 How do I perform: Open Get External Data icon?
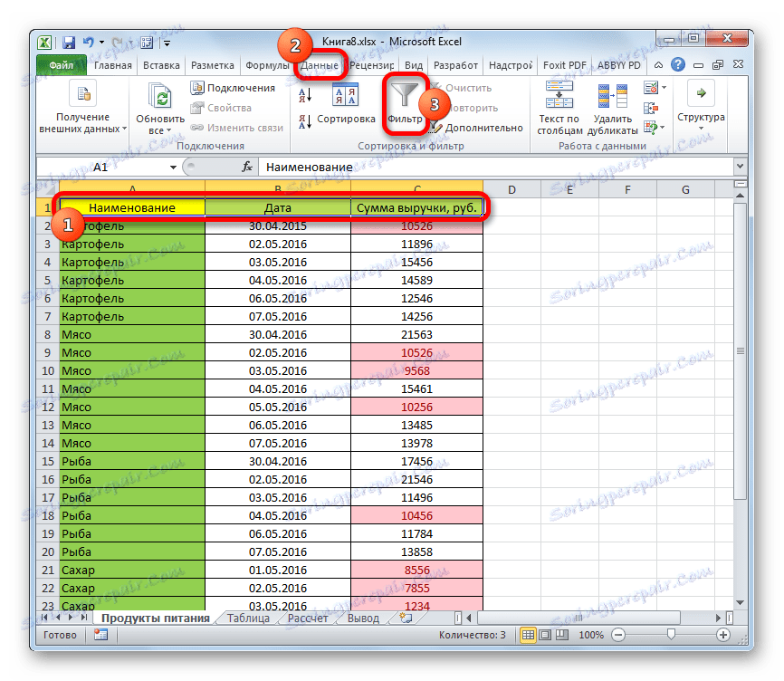[x=83, y=94]
